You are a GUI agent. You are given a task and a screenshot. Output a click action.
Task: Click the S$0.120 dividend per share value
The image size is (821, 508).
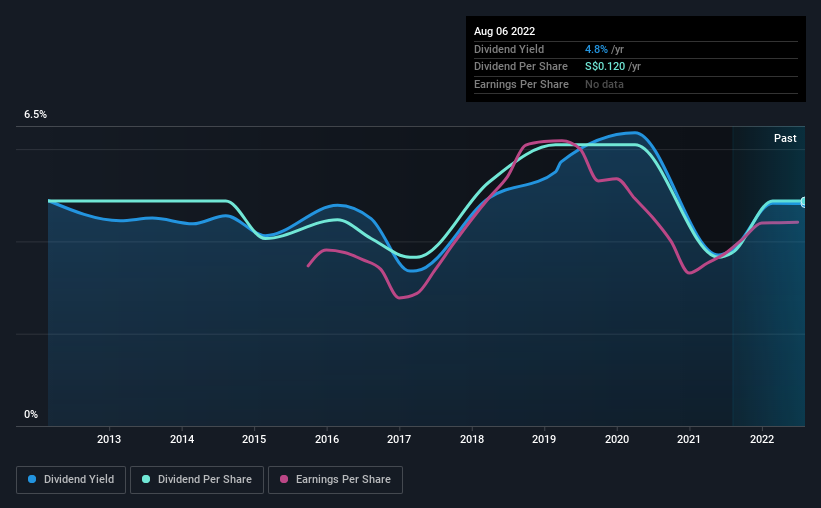(x=605, y=67)
